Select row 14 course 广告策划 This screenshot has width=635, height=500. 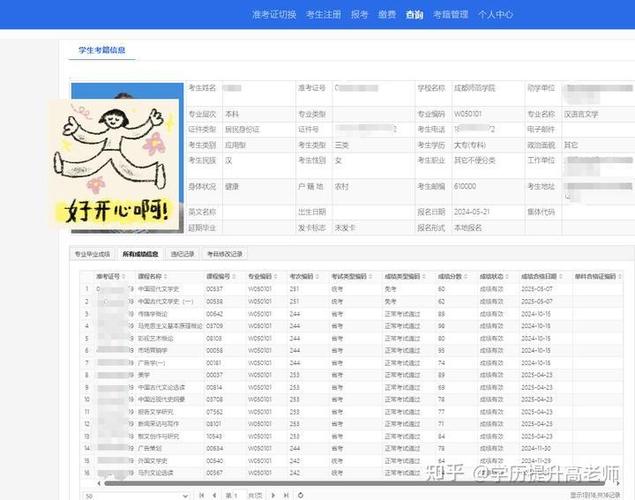(x=150, y=448)
